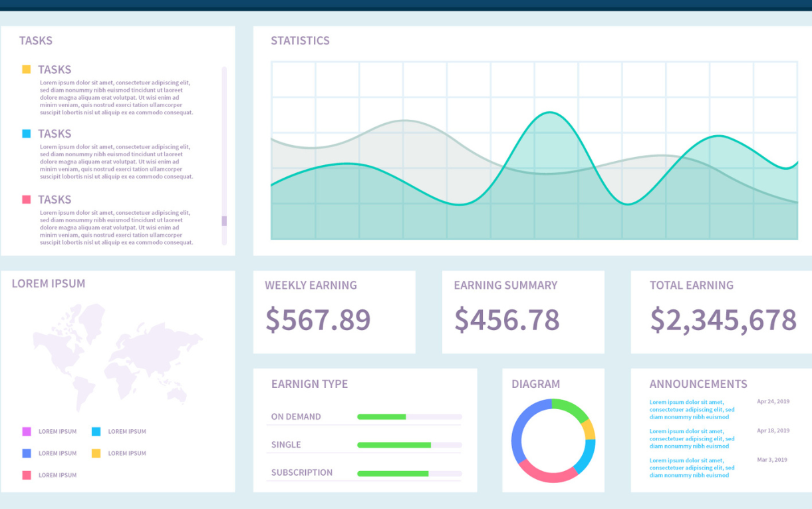Select the yellow TASKS category marker

coord(27,69)
